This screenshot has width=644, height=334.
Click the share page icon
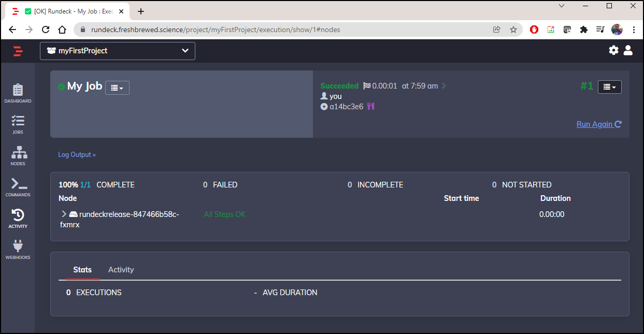click(x=497, y=30)
